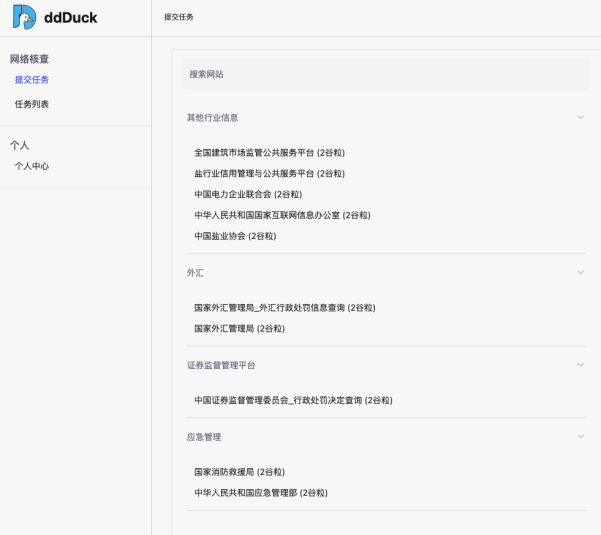Go to 个人中心 in sidebar
The image size is (601, 535).
32,166
